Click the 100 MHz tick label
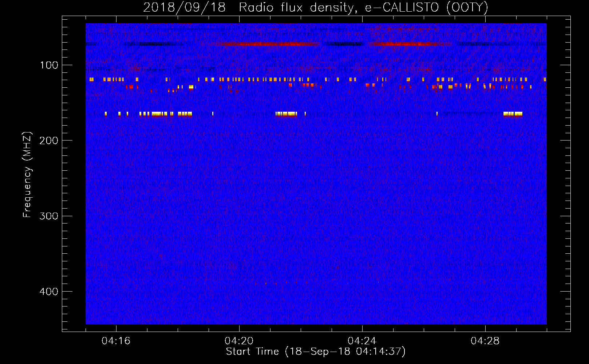This screenshot has height=364, width=589. pos(49,65)
